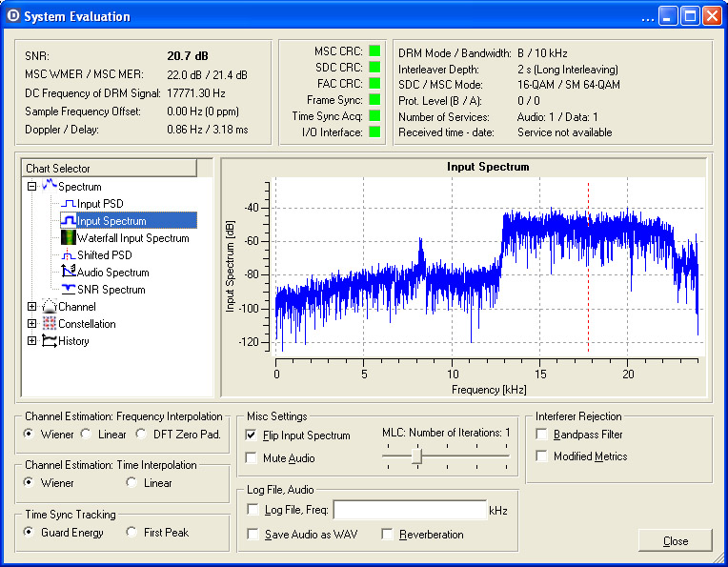The image size is (728, 567).
Task: Enable Modified Metrics checkbox
Action: click(x=541, y=456)
